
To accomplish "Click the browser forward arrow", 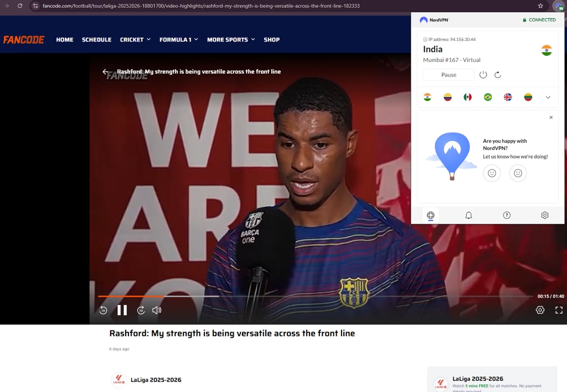I will [7, 6].
